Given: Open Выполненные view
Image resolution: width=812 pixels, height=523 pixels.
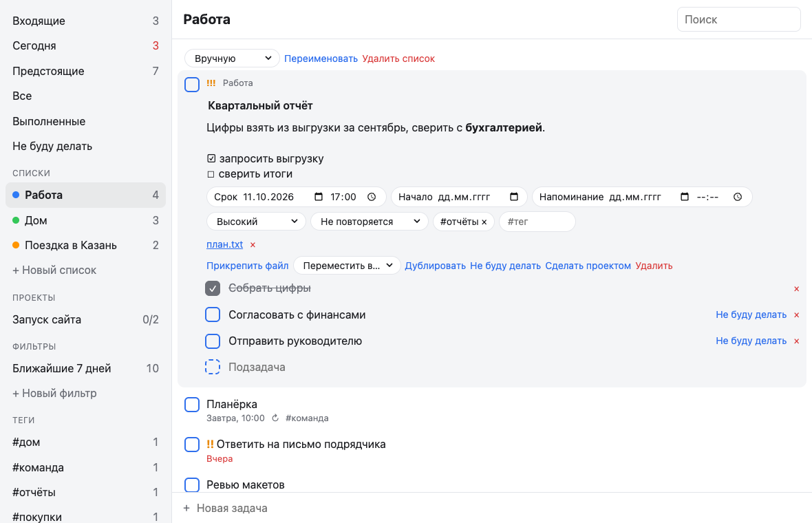Looking at the screenshot, I should [85, 121].
